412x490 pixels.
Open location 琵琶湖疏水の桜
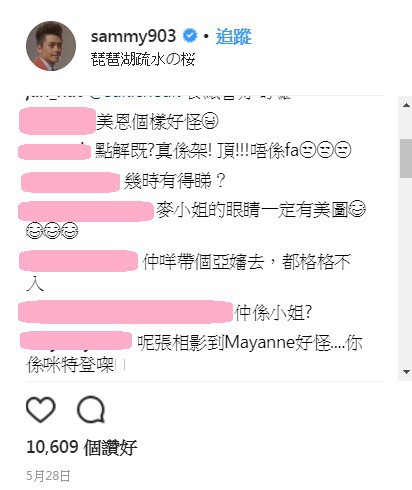[x=143, y=59]
